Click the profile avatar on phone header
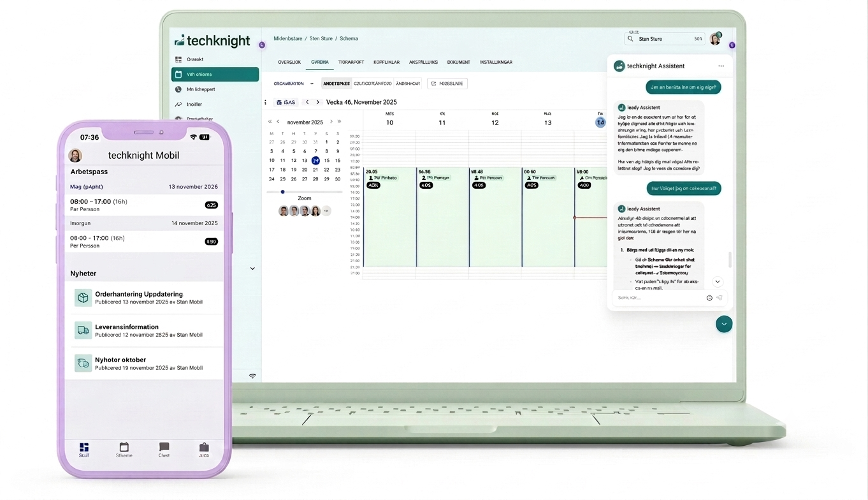The image size is (868, 500). point(75,156)
